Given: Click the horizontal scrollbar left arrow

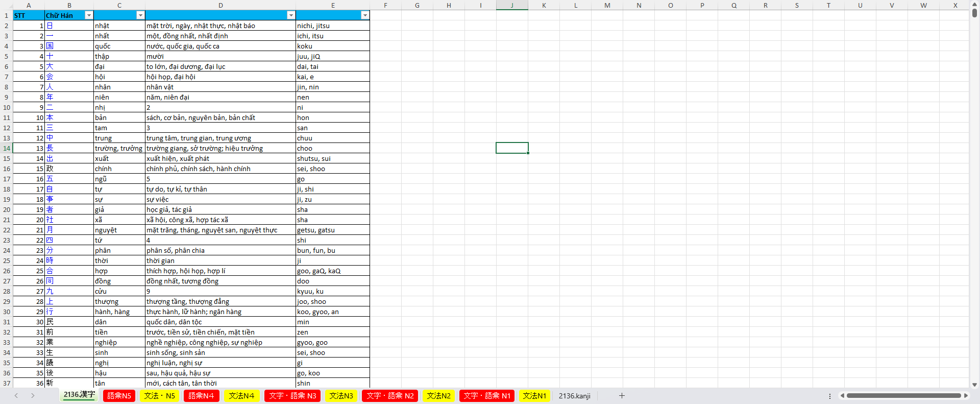Looking at the screenshot, I should 842,396.
